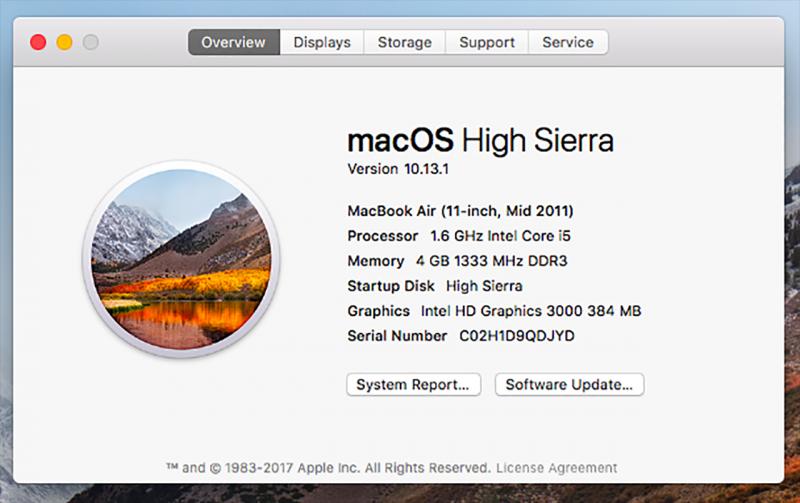This screenshot has width=800, height=503.
Task: Click the Startup Disk High Sierra value
Action: coord(485,286)
